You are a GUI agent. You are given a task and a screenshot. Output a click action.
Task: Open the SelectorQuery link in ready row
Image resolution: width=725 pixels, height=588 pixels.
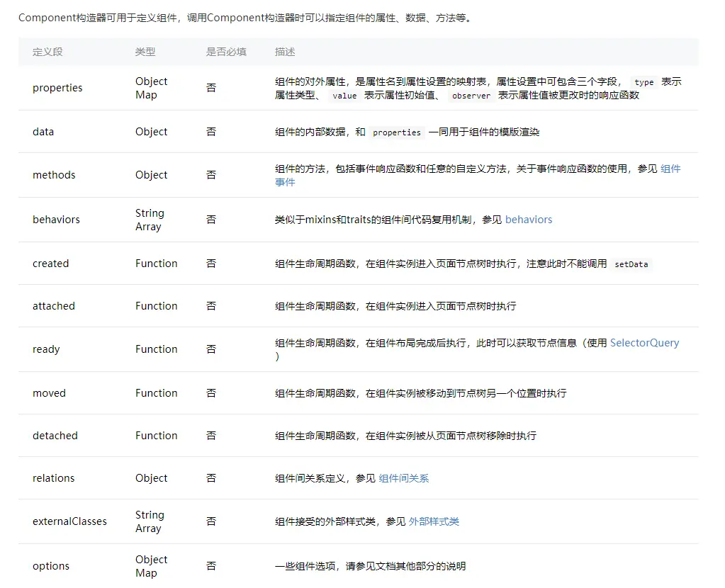pyautogui.click(x=644, y=343)
